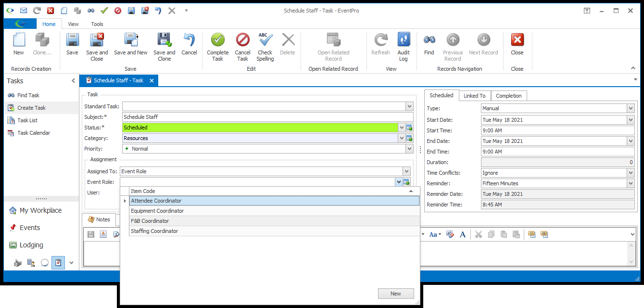Open the Facilities factory icon in navigation bar

pyautogui.click(x=18, y=263)
